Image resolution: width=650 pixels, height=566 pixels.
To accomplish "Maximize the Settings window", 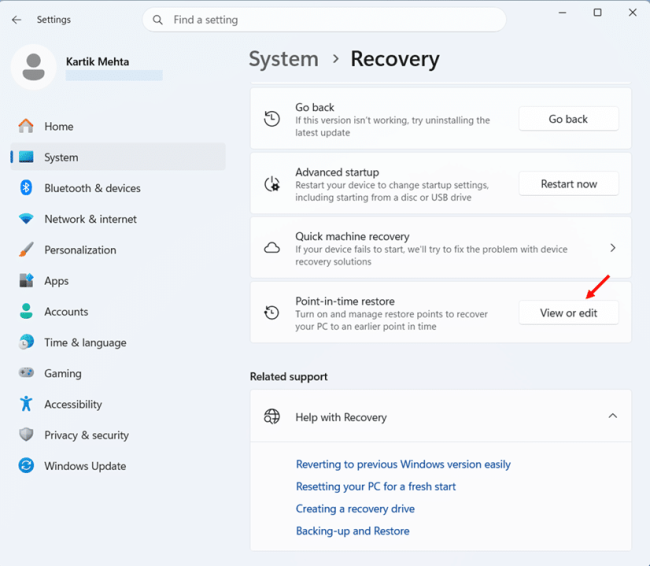I will coord(597,13).
